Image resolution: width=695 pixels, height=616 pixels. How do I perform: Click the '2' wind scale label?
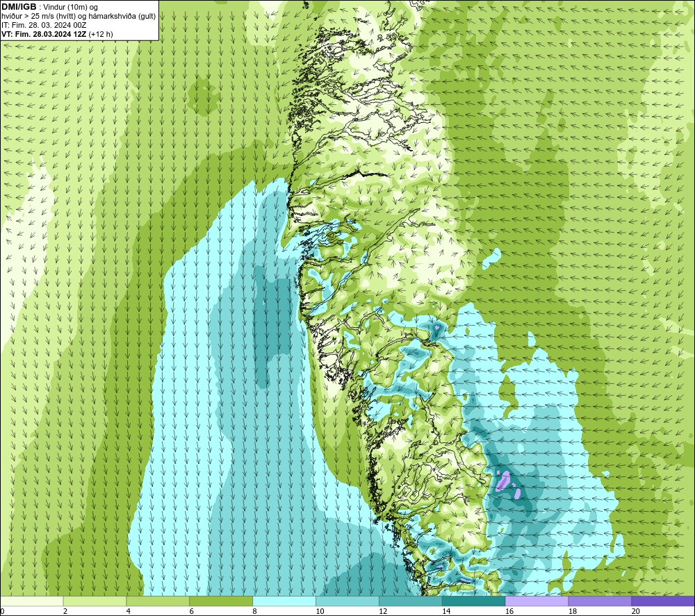click(65, 612)
